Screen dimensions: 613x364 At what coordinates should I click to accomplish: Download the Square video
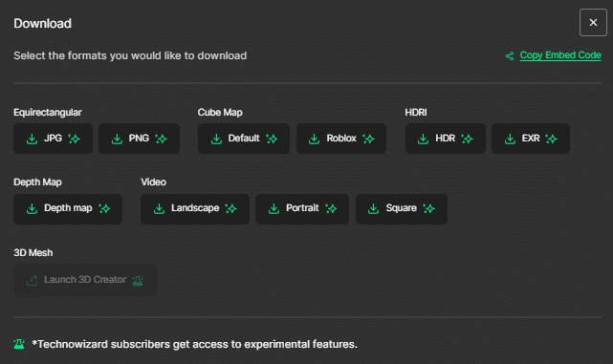402,209
